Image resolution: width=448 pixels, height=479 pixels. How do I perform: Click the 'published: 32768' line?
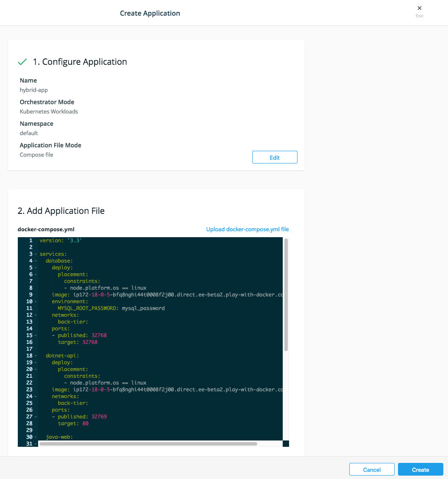click(x=79, y=335)
